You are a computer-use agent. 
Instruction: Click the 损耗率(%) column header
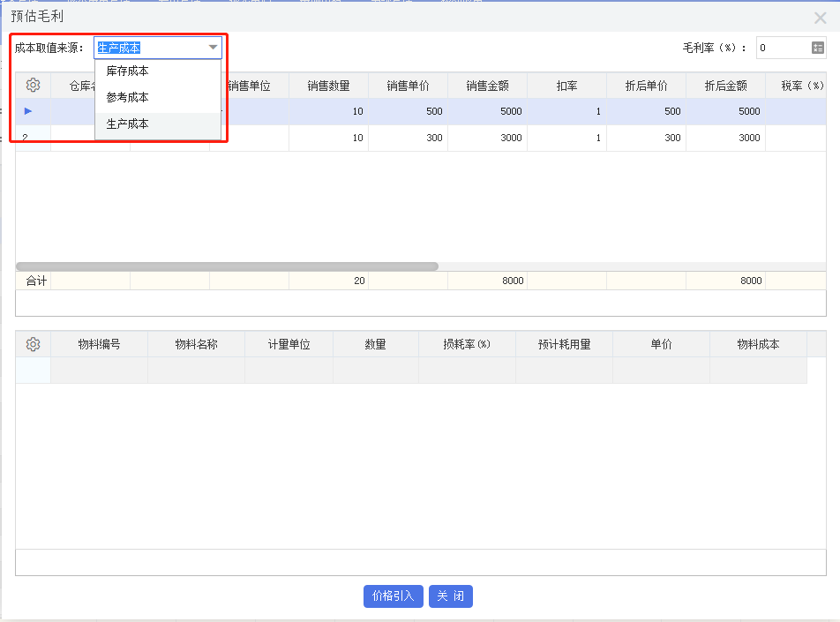[x=468, y=343]
